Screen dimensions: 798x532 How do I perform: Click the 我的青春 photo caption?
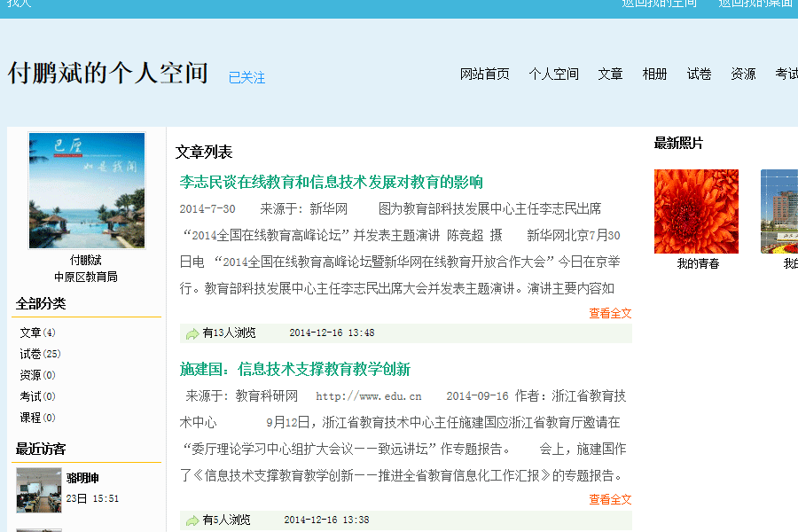pos(699,263)
